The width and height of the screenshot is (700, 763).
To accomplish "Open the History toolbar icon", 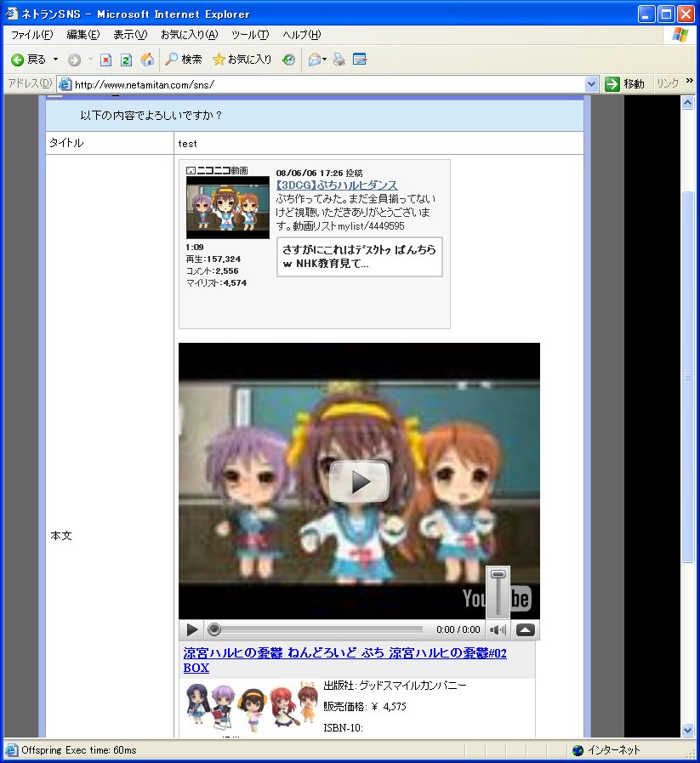I will click(x=289, y=60).
